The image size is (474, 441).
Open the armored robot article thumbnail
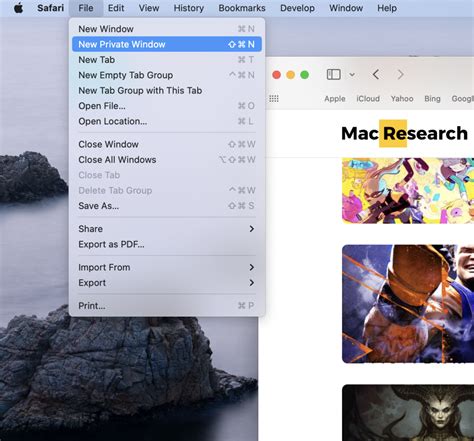[408, 304]
